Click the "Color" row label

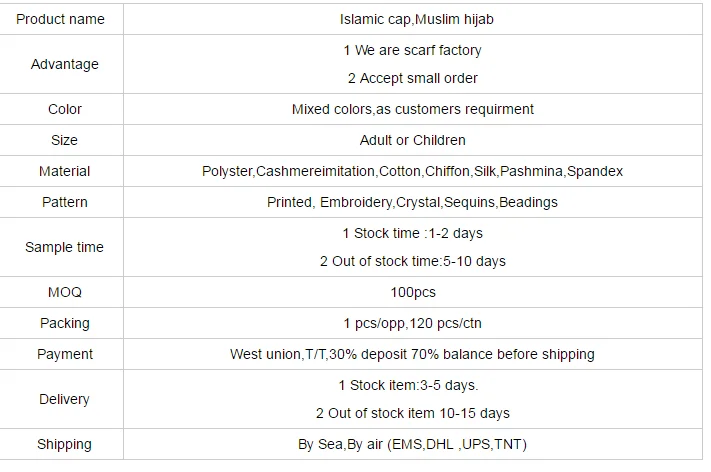(64, 109)
